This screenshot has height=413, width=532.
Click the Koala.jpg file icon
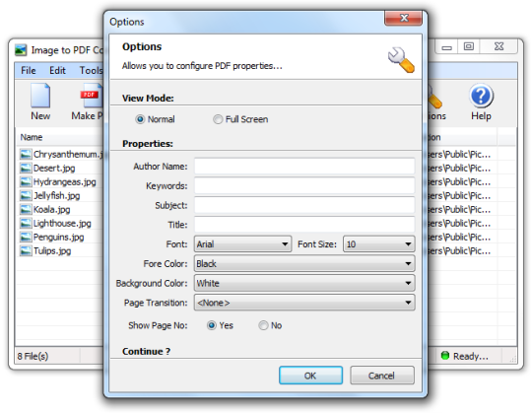[x=26, y=209]
